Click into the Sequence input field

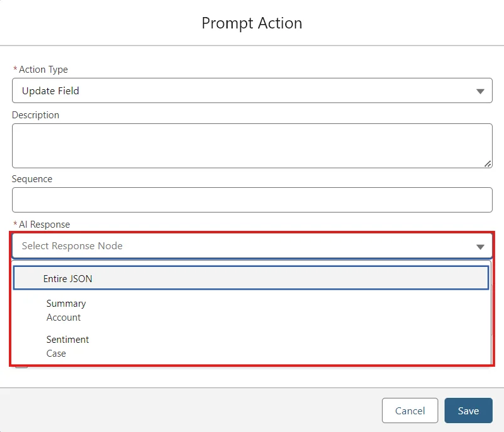point(252,200)
